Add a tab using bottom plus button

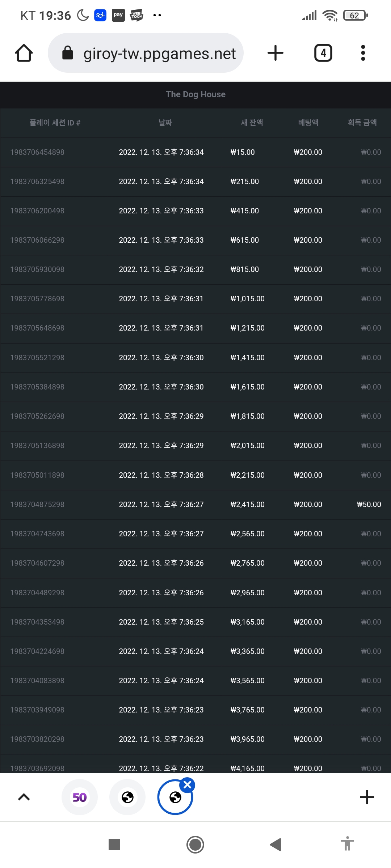[x=367, y=797]
